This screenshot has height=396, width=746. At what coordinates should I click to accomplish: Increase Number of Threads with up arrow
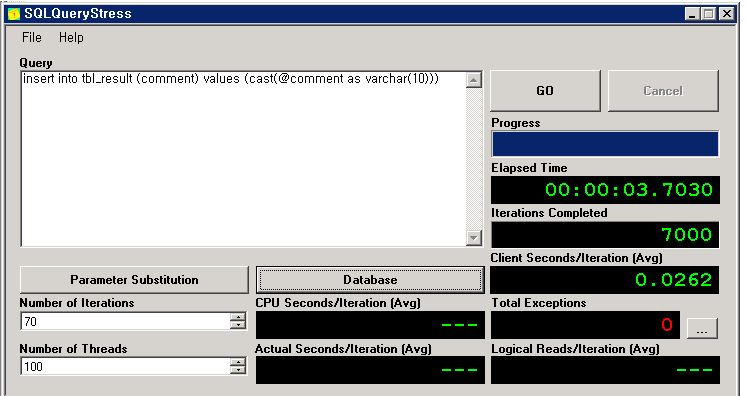(237, 362)
